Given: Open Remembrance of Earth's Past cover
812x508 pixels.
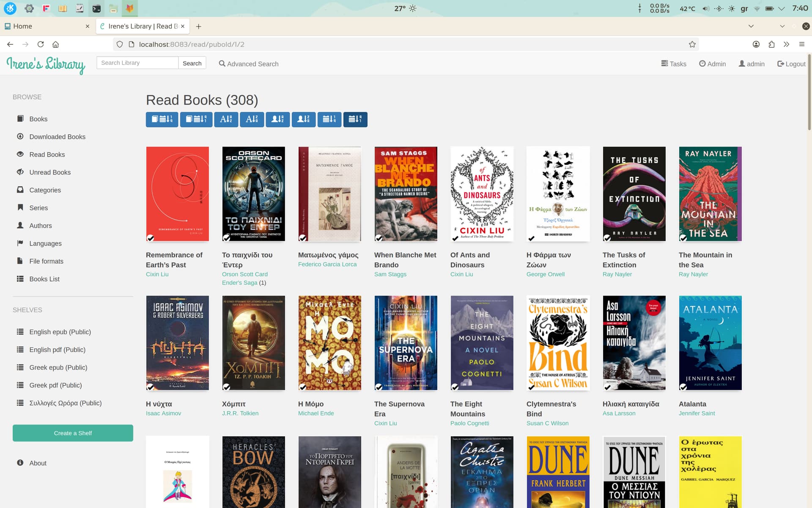Looking at the screenshot, I should tap(178, 194).
